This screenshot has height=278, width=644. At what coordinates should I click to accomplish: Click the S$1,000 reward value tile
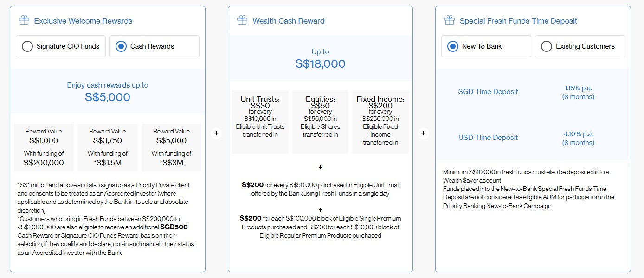44,147
